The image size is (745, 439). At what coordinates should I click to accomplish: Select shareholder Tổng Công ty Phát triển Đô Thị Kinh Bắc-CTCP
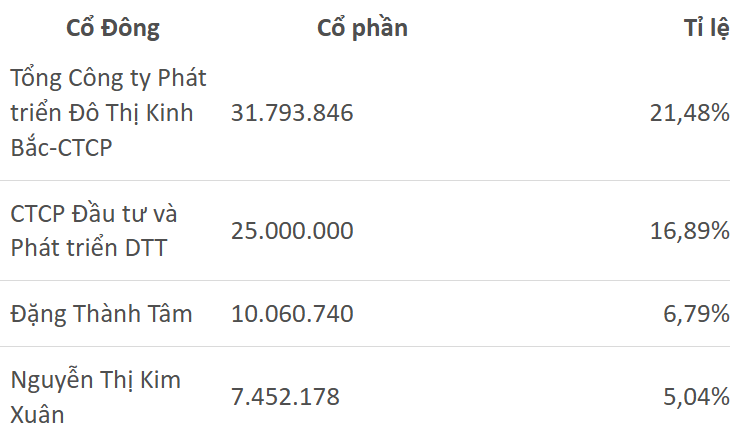coord(108,113)
